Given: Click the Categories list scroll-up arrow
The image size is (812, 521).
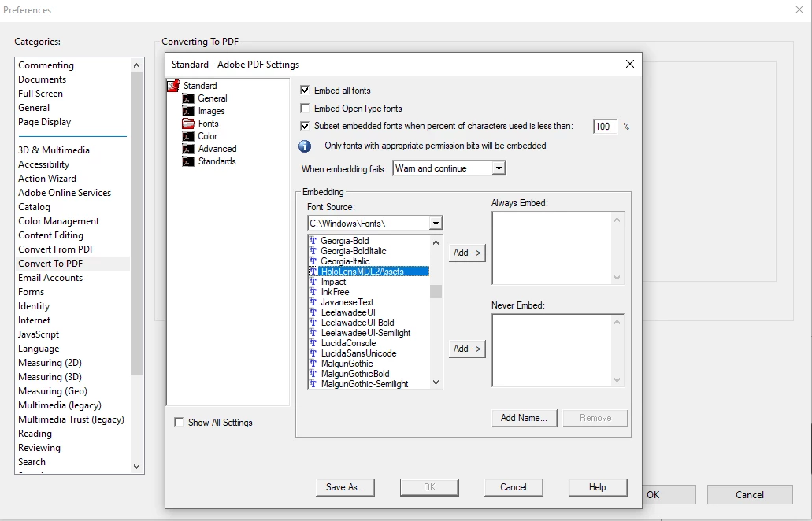Looking at the screenshot, I should [x=137, y=65].
